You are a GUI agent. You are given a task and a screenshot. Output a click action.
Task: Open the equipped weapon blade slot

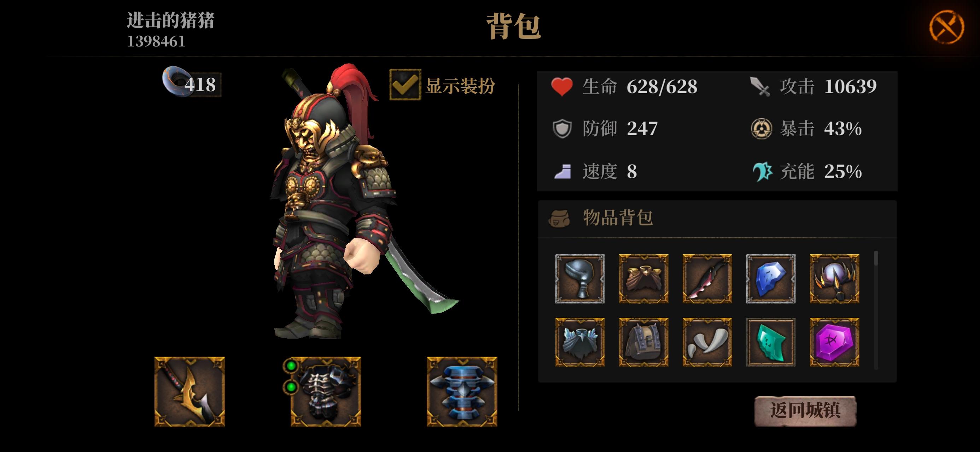[x=189, y=392]
